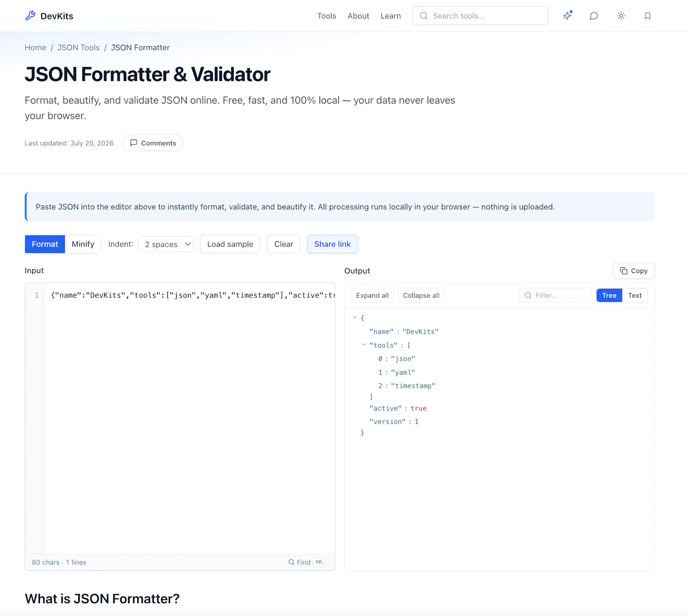Click Expand all in output
This screenshot has height=616, width=688.
coord(372,295)
